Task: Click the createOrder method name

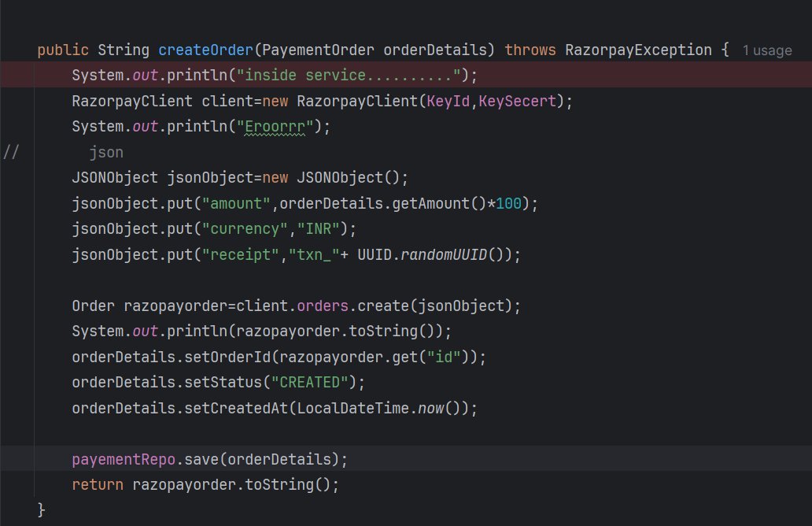Action: [205, 50]
